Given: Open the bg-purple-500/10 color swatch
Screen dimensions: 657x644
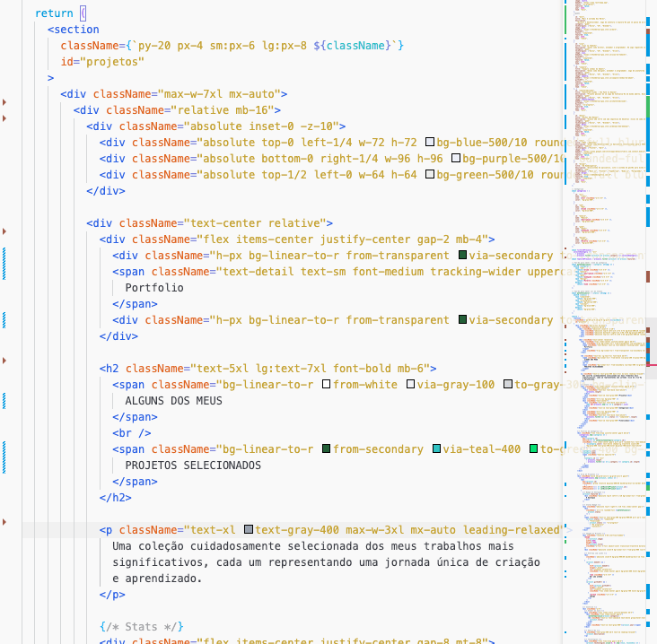Looking at the screenshot, I should (456, 158).
